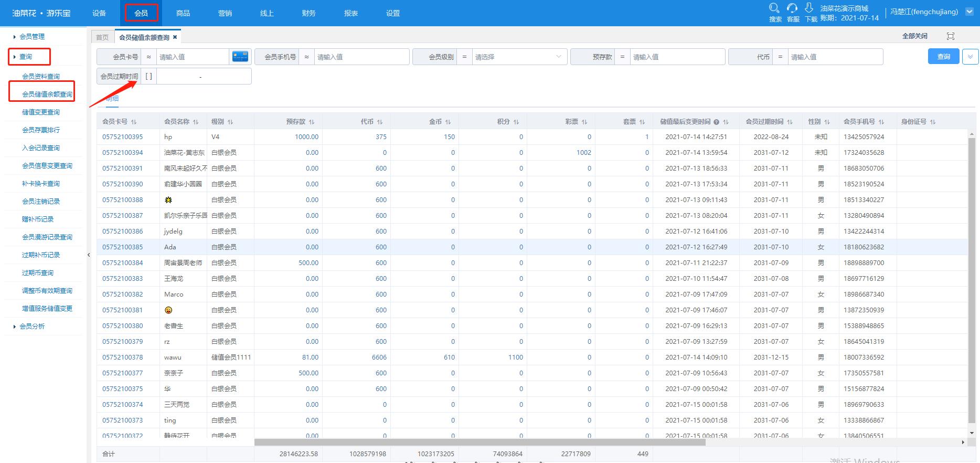
Task: Sort by 套票 column sort icon
Action: point(642,122)
